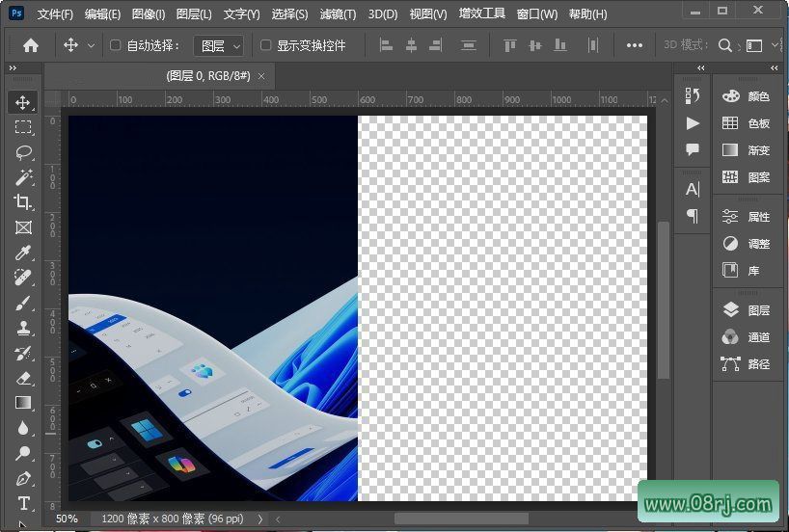Open the 色板 panel
Viewport: 789px width, 532px height.
747,122
